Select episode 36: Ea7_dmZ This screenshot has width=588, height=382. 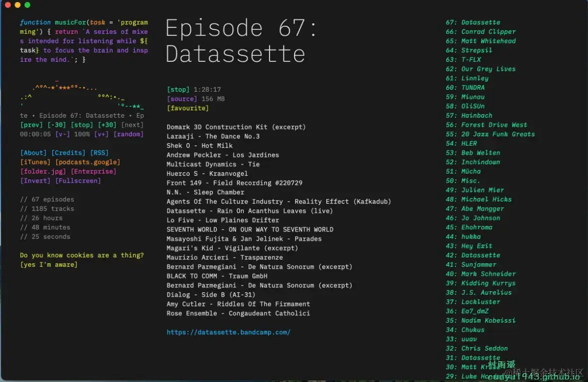pyautogui.click(x=467, y=311)
